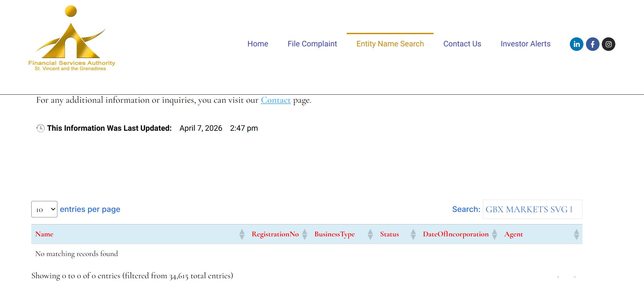This screenshot has width=644, height=295.
Task: Open the Investor Alerts page
Action: [525, 44]
